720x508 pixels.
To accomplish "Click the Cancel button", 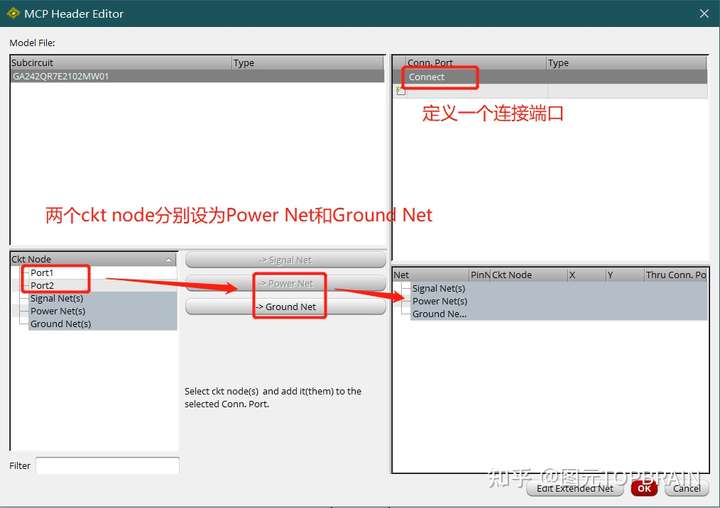I will 686,488.
